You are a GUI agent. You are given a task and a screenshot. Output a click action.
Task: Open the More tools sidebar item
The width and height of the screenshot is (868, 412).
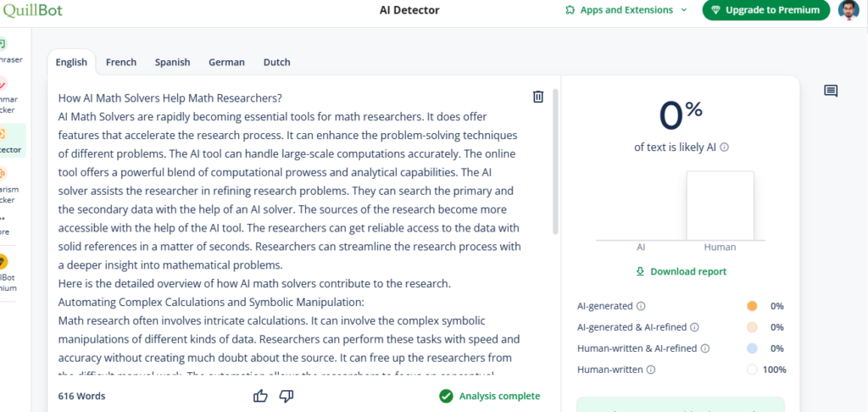click(6, 226)
